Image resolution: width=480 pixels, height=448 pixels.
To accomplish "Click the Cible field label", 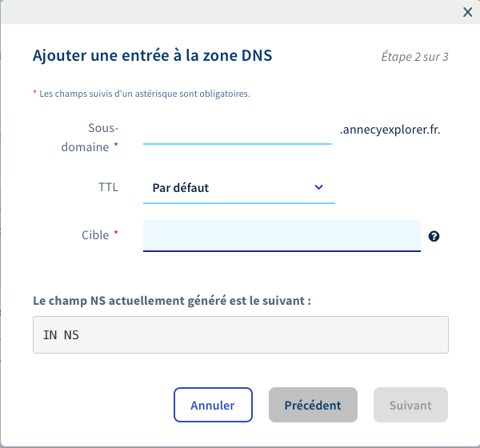I will click(95, 235).
